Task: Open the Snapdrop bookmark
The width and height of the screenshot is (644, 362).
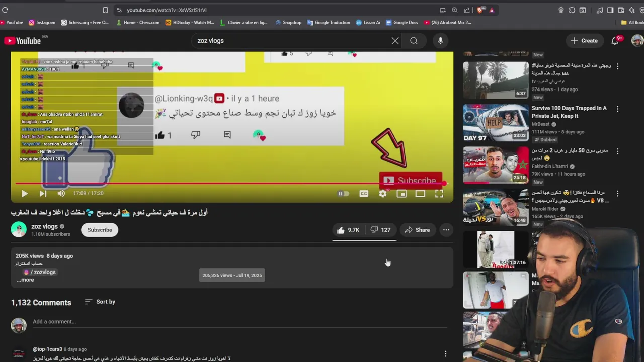Action: click(288, 22)
